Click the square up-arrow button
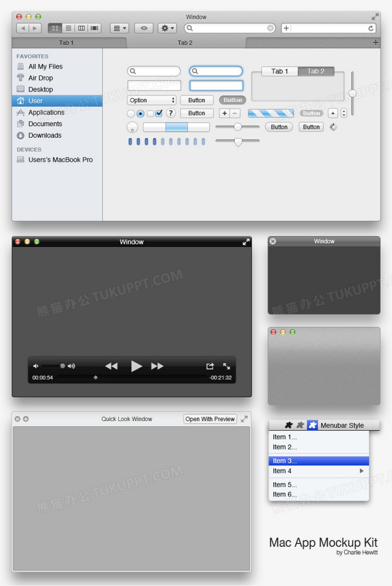The image size is (392, 586). coord(333,113)
